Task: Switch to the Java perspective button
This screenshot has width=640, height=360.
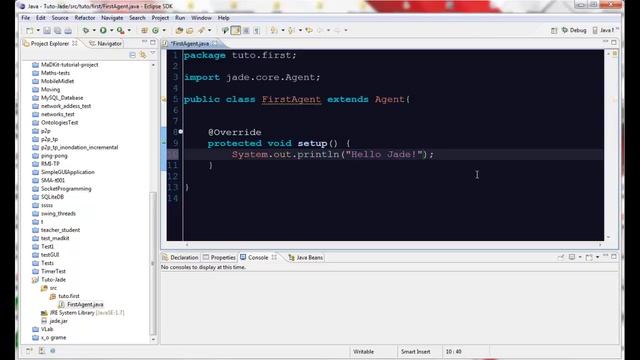Action: click(603, 30)
